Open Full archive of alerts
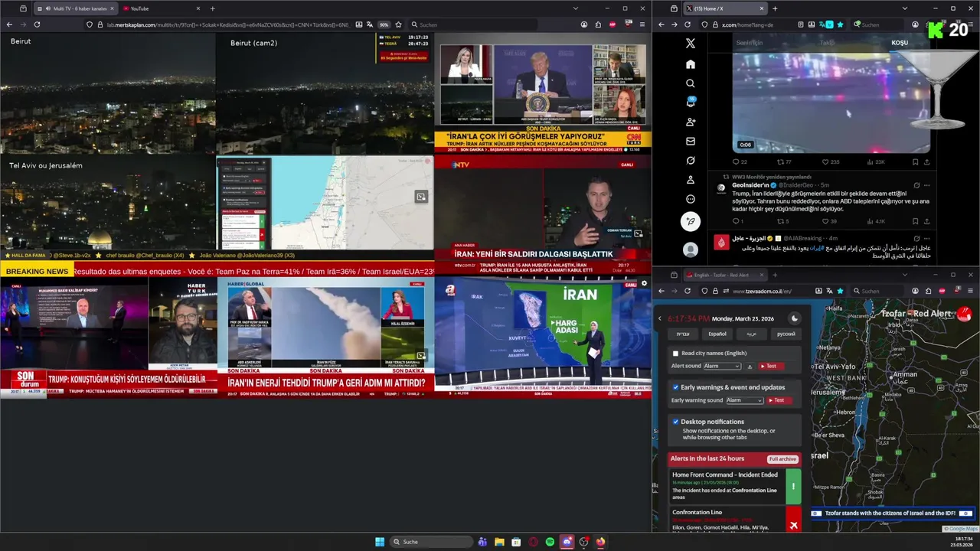 (782, 459)
